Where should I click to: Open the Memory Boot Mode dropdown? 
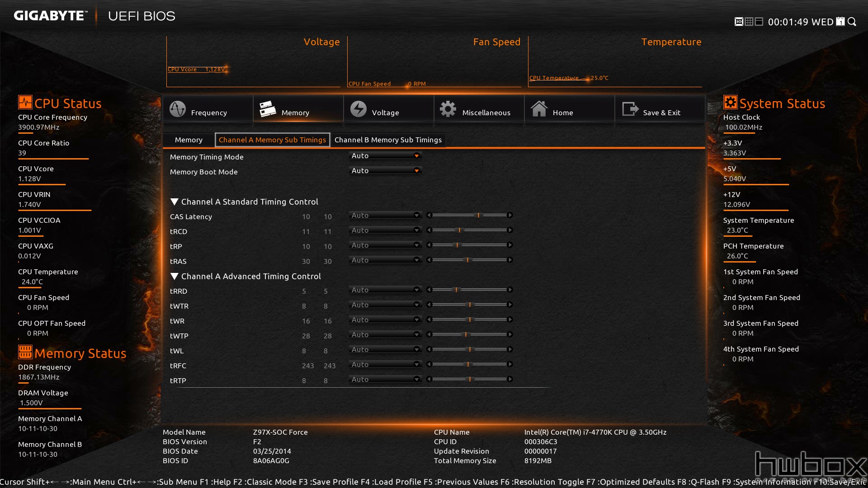(x=385, y=170)
